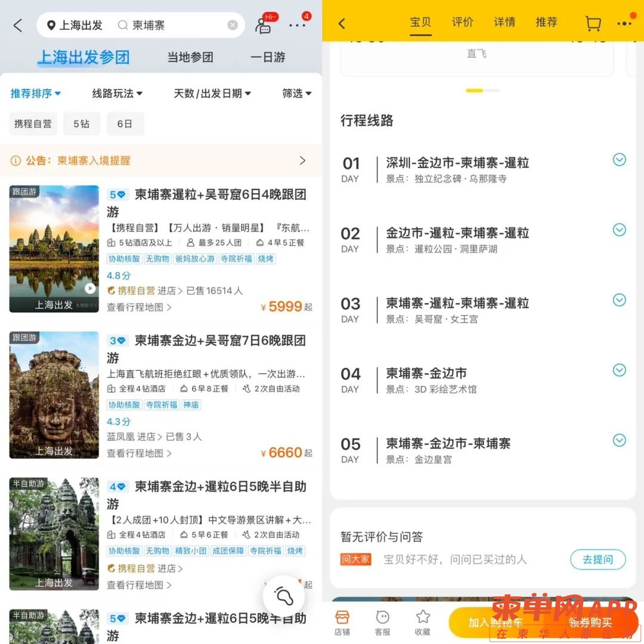Expand DAY 04 itinerary details
This screenshot has width=644, height=644.
point(620,370)
